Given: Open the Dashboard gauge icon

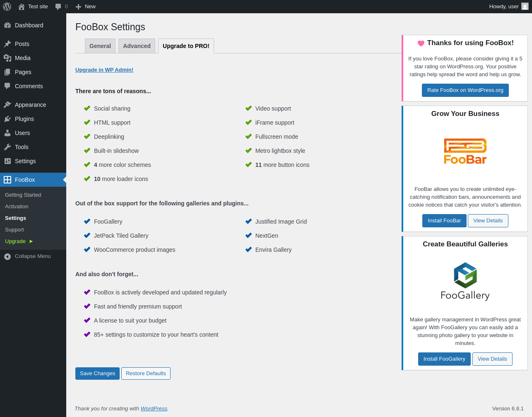Looking at the screenshot, I should point(7,25).
